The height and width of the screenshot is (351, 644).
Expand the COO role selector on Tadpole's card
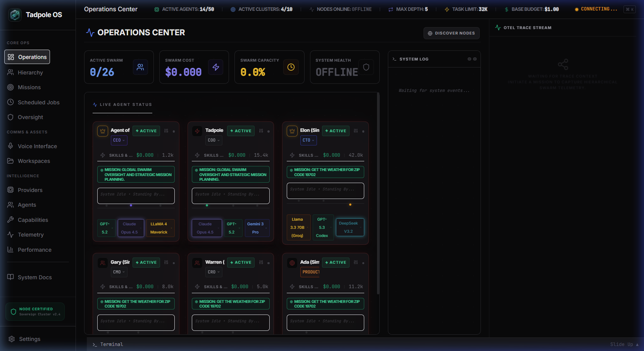click(x=214, y=140)
